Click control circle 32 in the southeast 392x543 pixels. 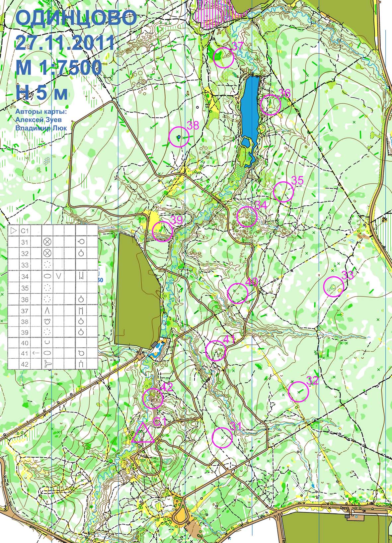point(298,392)
